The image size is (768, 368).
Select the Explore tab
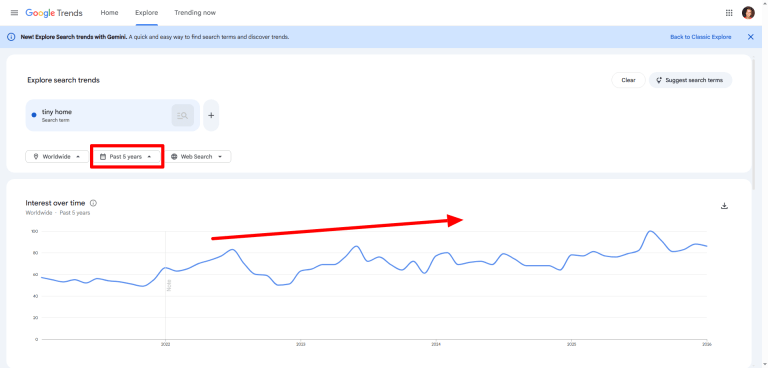click(146, 13)
